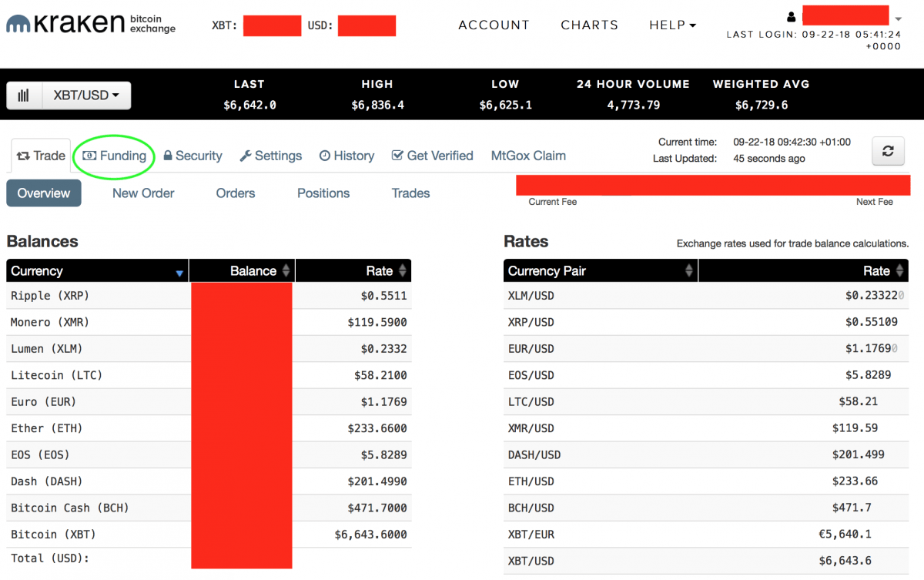Click the LAST price $6,642.0
This screenshot has width=924, height=580.
[249, 106]
